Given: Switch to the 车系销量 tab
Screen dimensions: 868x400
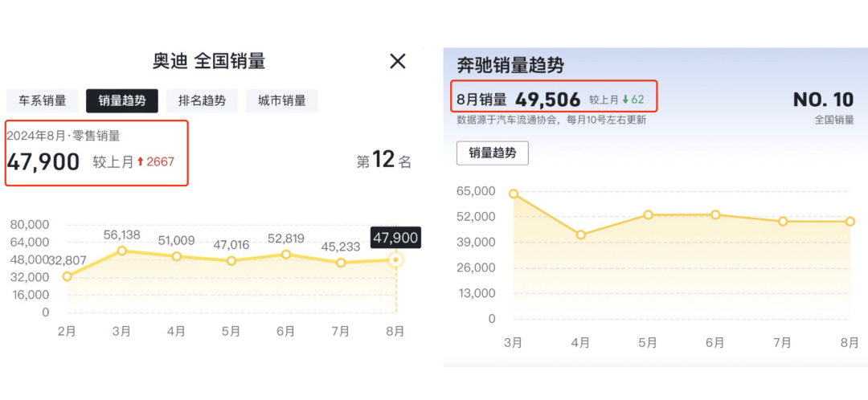Looking at the screenshot, I should 43,100.
